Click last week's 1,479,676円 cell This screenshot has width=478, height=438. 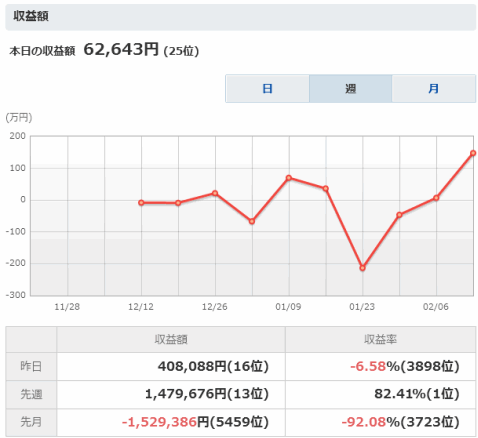pyautogui.click(x=171, y=394)
